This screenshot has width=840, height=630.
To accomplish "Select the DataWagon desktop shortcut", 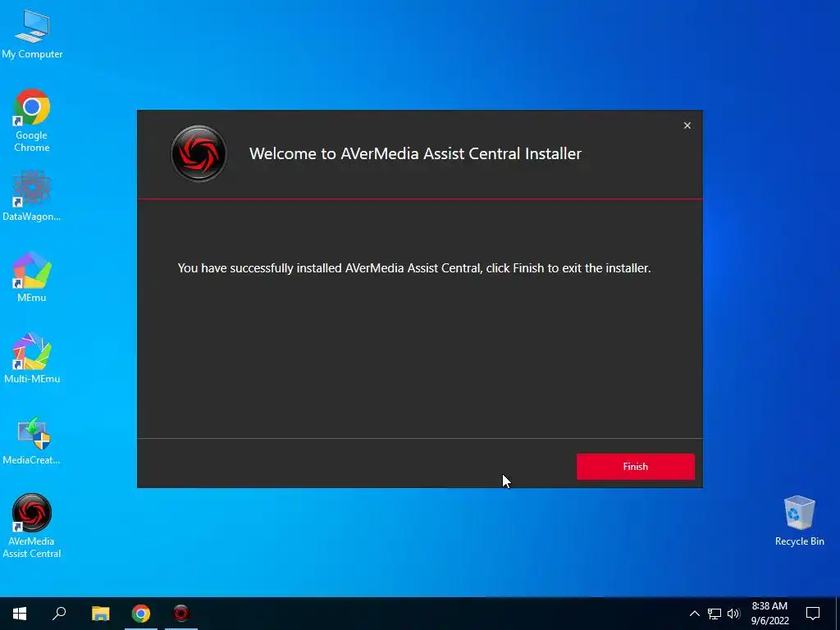I will click(x=32, y=196).
